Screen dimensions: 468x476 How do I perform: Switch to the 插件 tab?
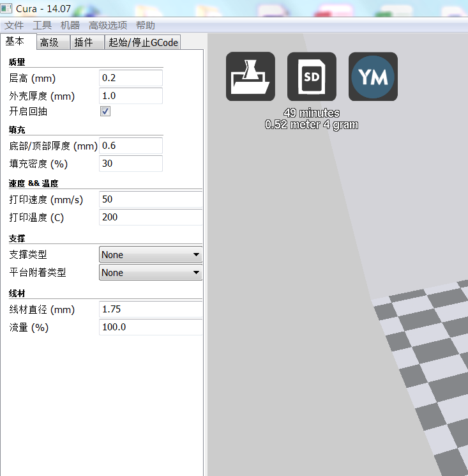[84, 42]
